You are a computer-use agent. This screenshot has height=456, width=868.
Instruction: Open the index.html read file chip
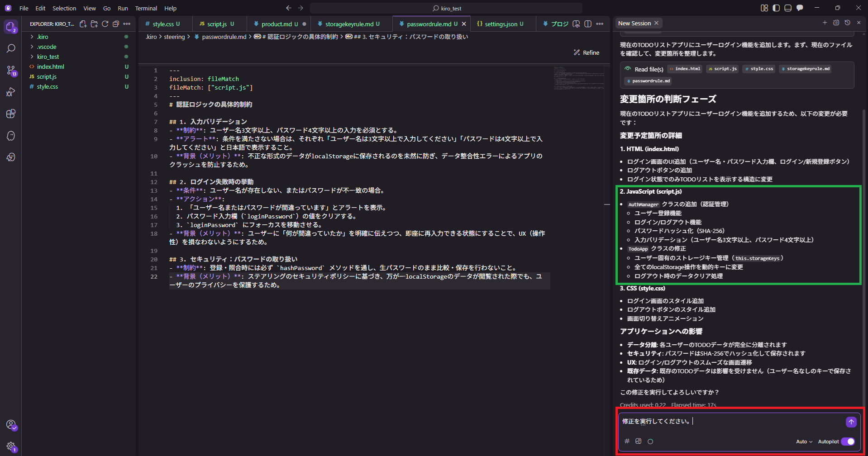click(684, 68)
